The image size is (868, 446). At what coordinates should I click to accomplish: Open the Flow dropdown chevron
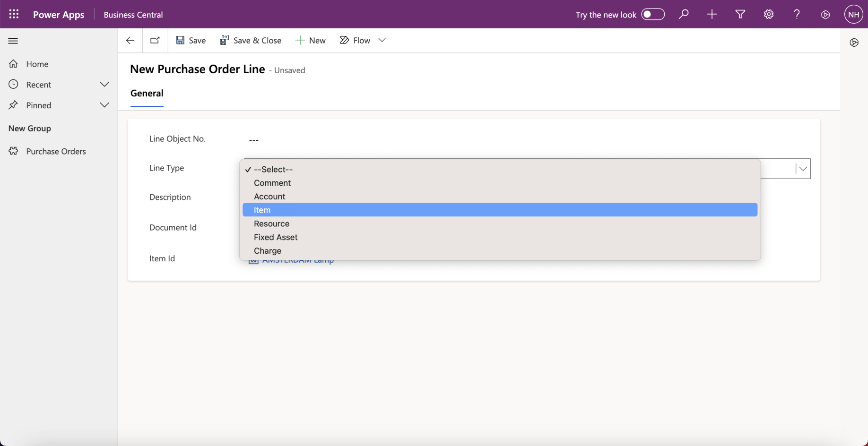coord(382,40)
